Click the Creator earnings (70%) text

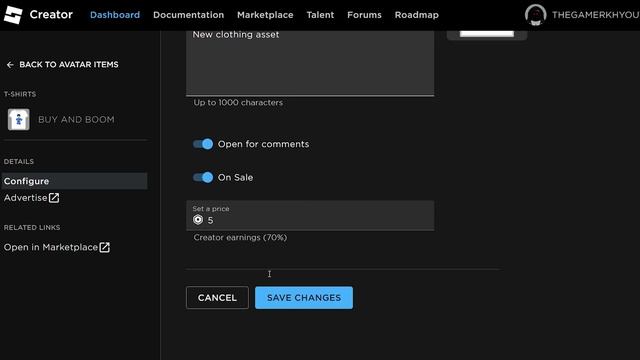click(240, 238)
